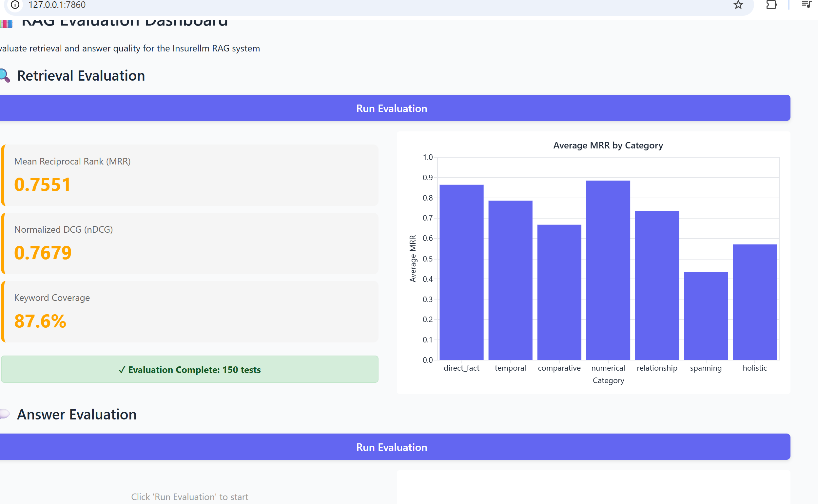Click the 0.5 tick on the y-axis
The image size is (818, 504).
click(x=428, y=259)
